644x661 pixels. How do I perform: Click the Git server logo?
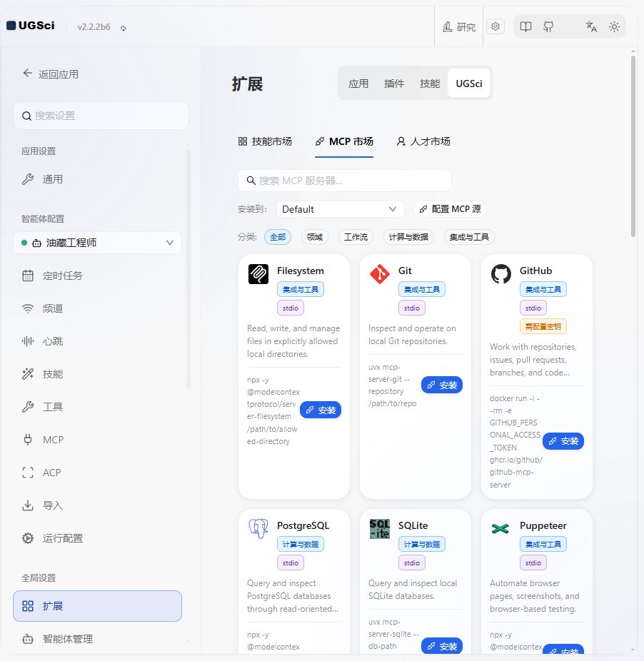(x=380, y=274)
